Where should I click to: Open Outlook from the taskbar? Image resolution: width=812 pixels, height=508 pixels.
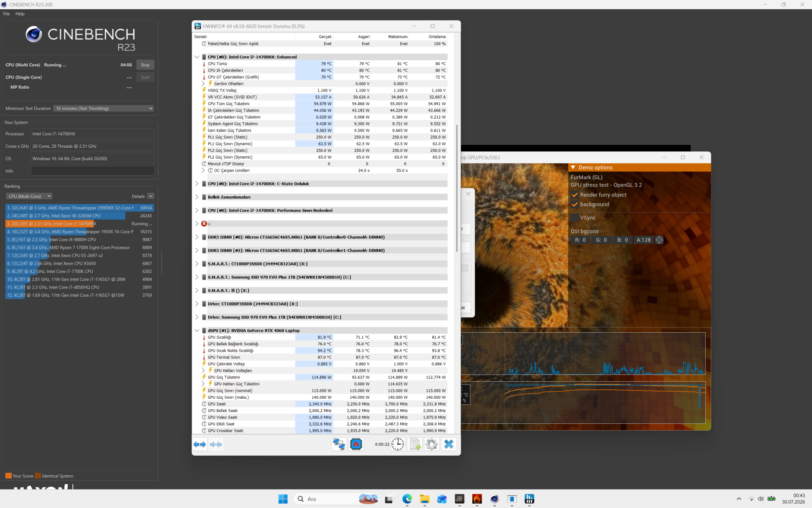pos(442,499)
